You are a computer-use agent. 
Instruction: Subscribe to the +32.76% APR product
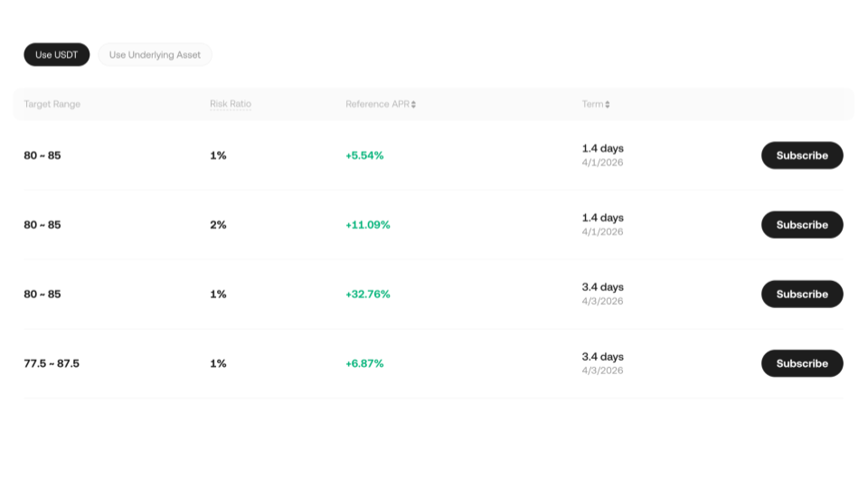click(802, 294)
